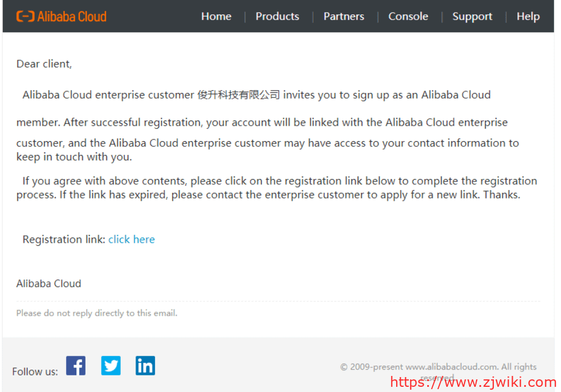Click the "Please do not reply" notice
The image size is (561, 392).
point(96,313)
